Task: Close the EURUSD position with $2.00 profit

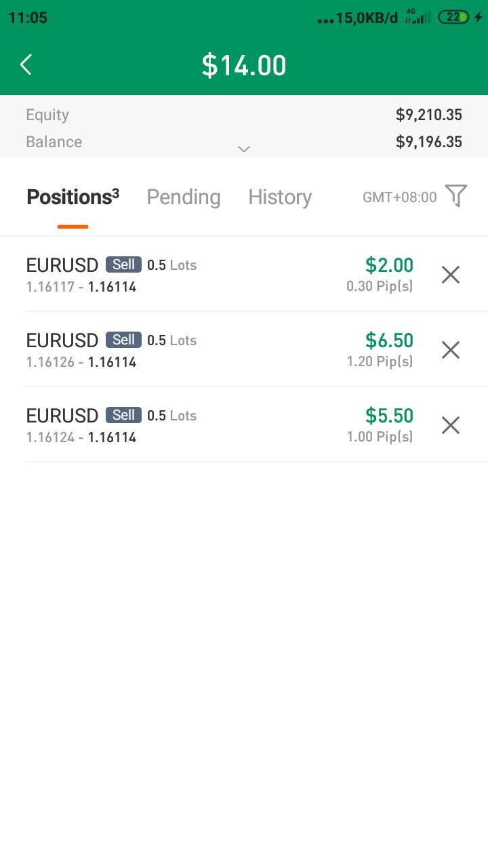Action: 451,275
